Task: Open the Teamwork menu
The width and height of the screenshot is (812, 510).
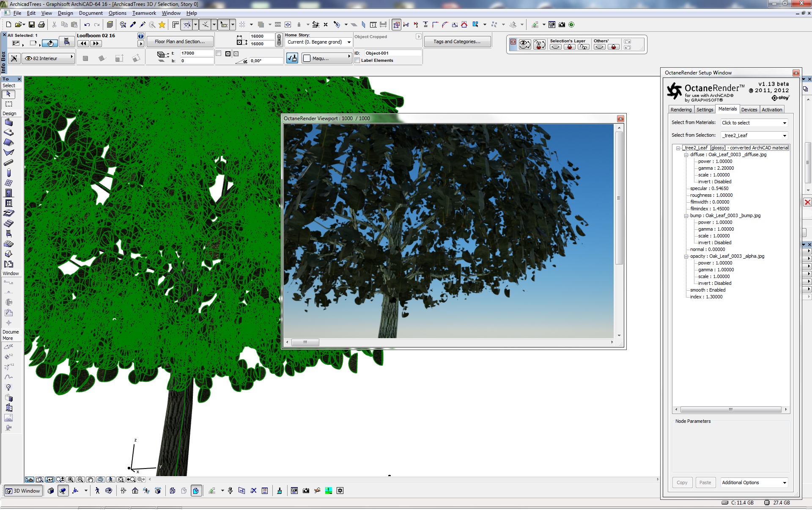Action: tap(144, 13)
